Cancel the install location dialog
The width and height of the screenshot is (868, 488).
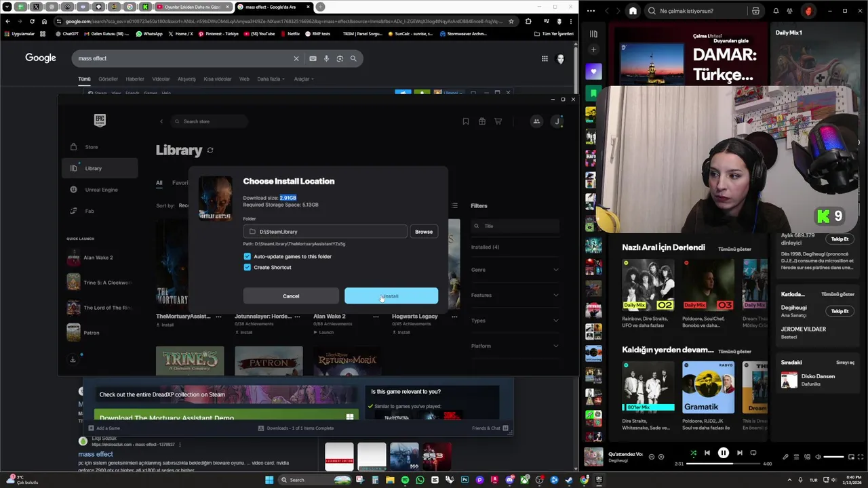(291, 296)
